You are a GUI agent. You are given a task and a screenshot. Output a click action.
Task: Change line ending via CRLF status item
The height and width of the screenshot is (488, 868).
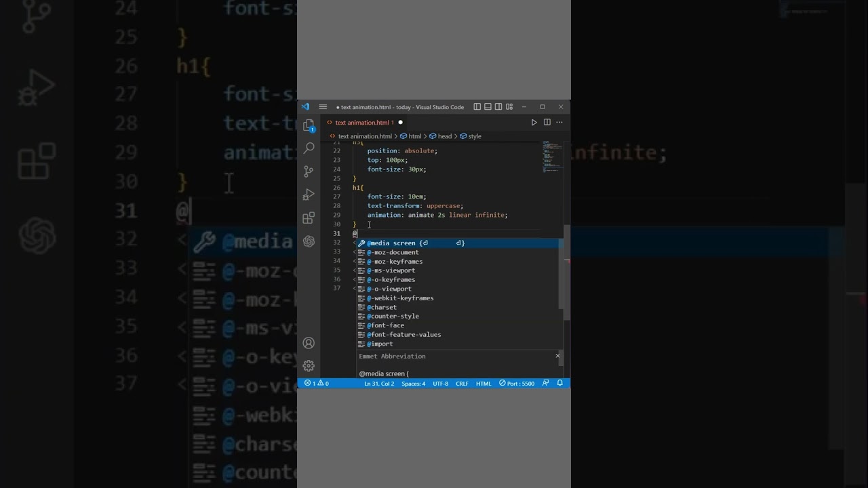(462, 384)
